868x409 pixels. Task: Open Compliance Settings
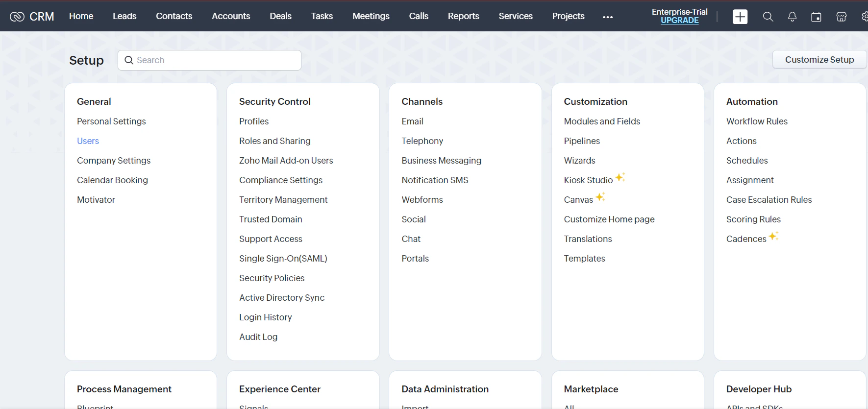281,180
